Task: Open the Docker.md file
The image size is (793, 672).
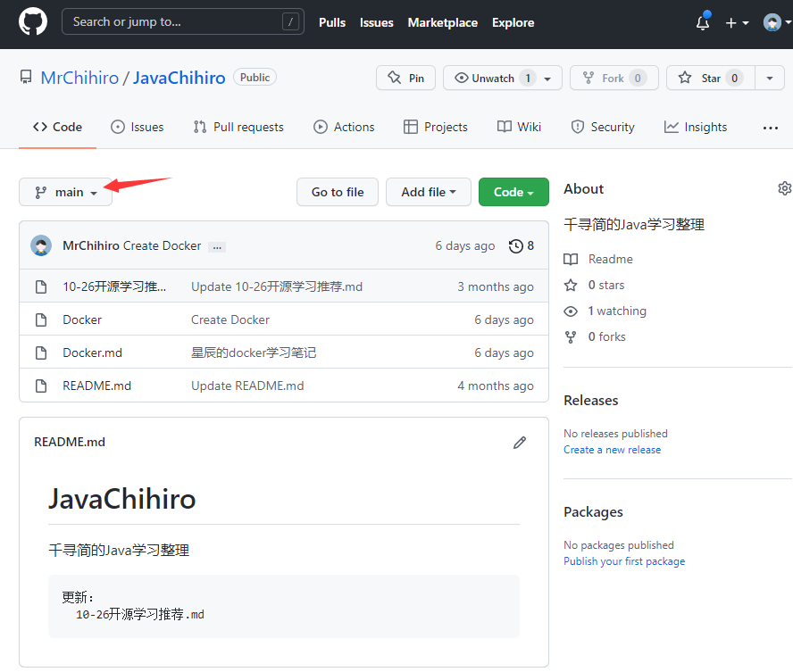Action: click(x=92, y=353)
